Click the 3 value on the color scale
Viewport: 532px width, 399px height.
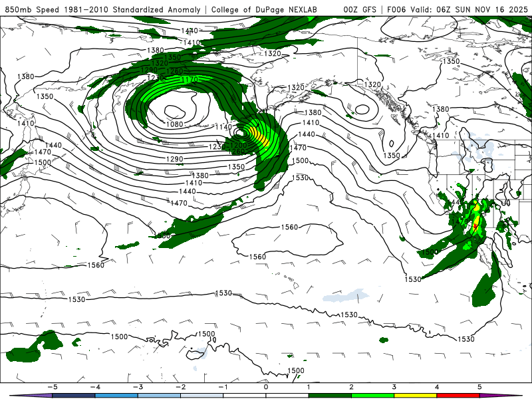(394, 387)
